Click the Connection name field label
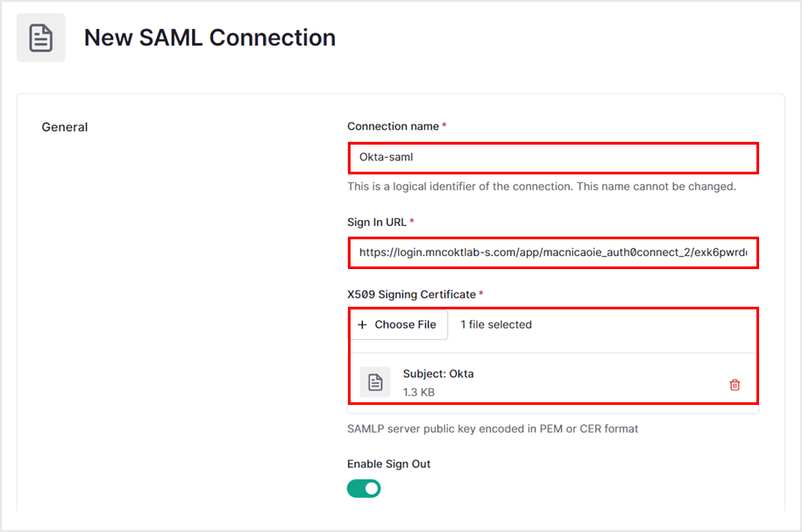 (x=393, y=126)
